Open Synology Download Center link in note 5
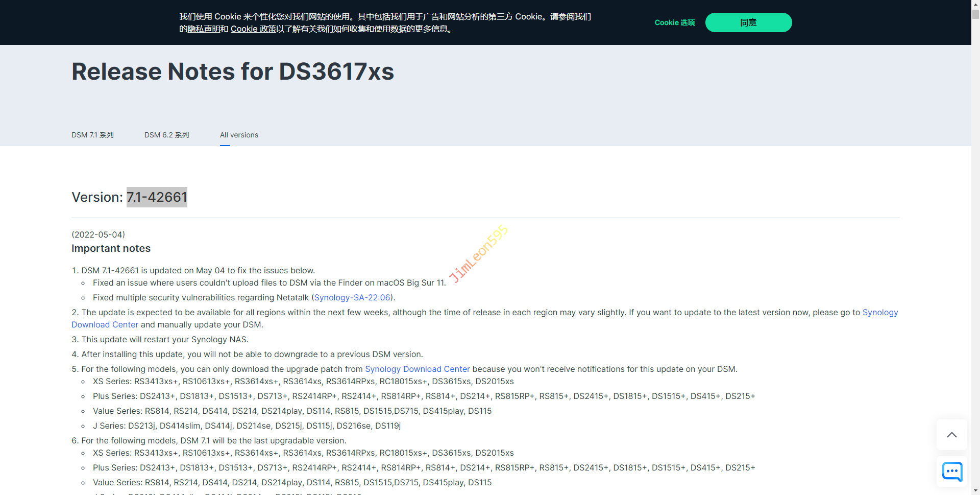The width and height of the screenshot is (980, 495). click(417, 369)
